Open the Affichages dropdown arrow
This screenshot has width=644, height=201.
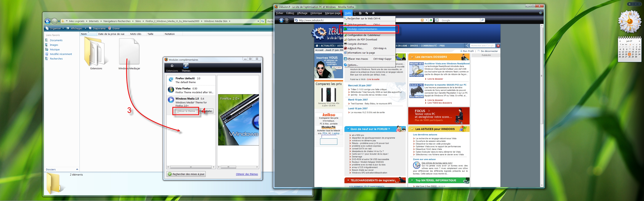[x=85, y=29]
